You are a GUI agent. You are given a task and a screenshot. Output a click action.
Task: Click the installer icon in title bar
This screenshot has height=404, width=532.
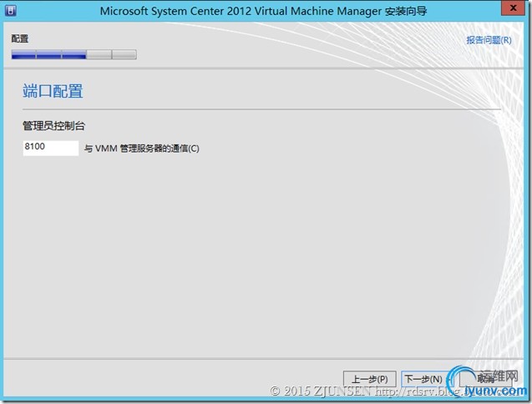(10, 10)
